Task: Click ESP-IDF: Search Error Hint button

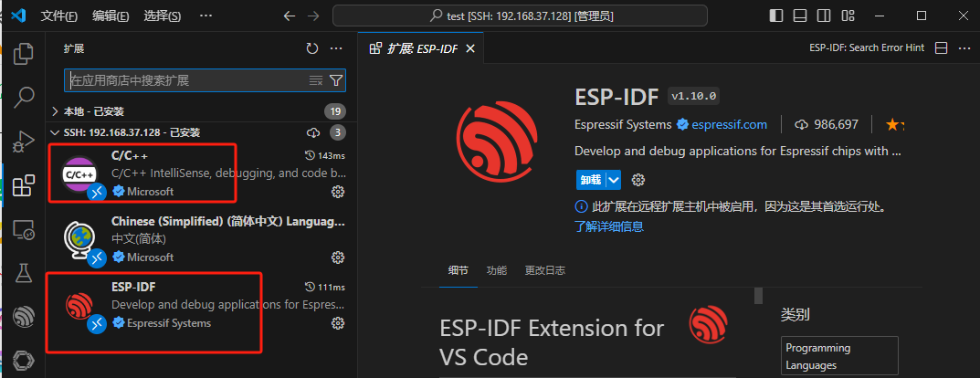Action: coord(867,48)
